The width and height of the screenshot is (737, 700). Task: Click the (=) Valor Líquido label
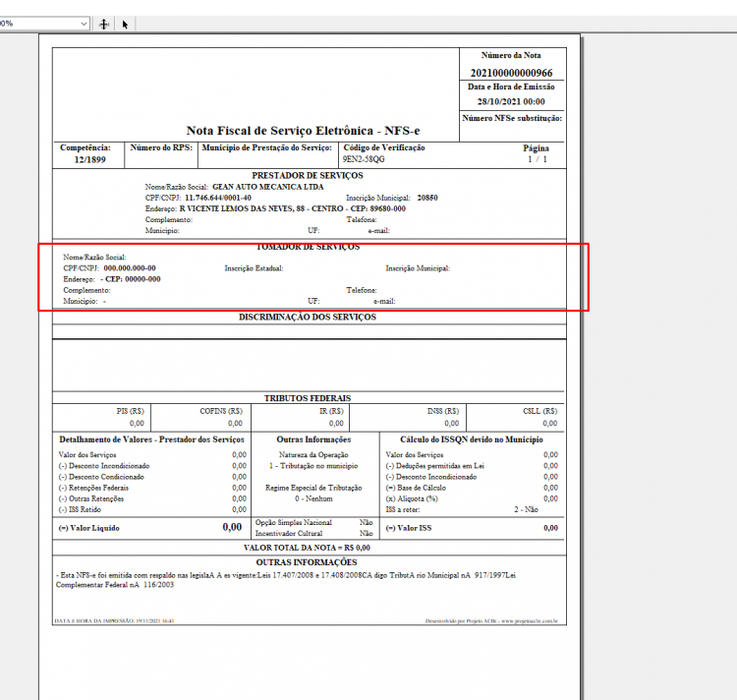[88, 528]
